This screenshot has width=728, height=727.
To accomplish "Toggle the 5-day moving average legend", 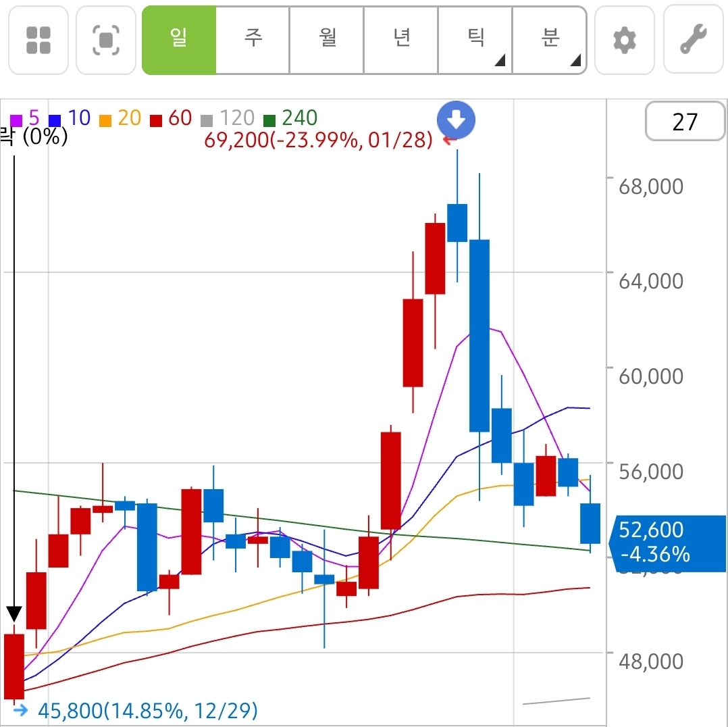I will point(25,119).
